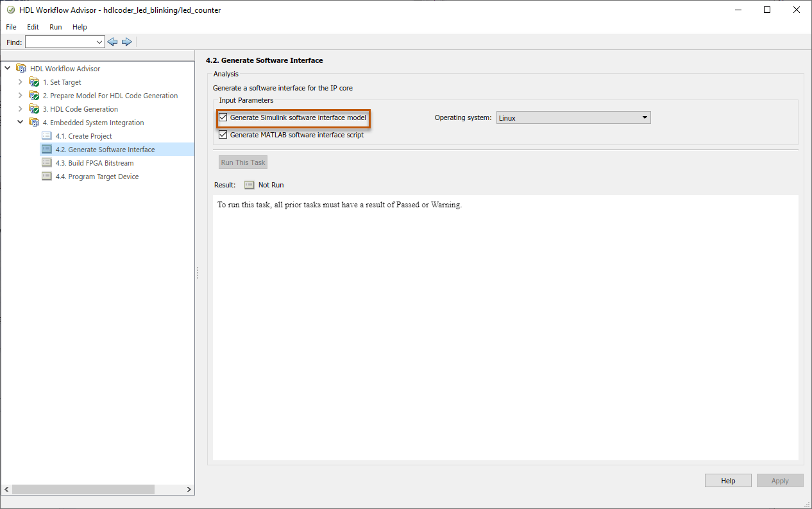Click the tree panel horizontal scrollbar
This screenshot has width=812, height=509.
(x=83, y=489)
